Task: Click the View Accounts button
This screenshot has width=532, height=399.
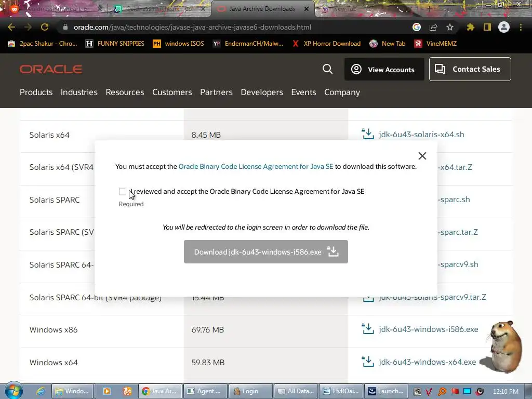Action: [x=384, y=69]
